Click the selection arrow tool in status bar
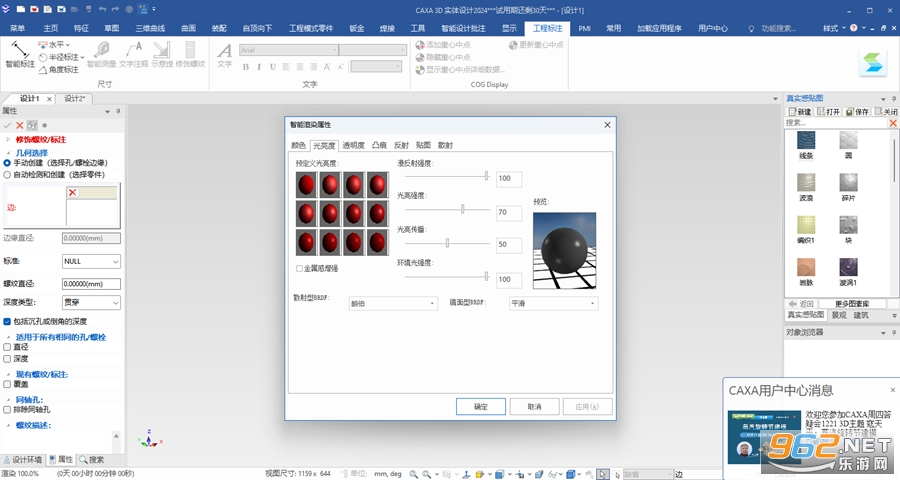The height and width of the screenshot is (480, 900). [x=602, y=474]
